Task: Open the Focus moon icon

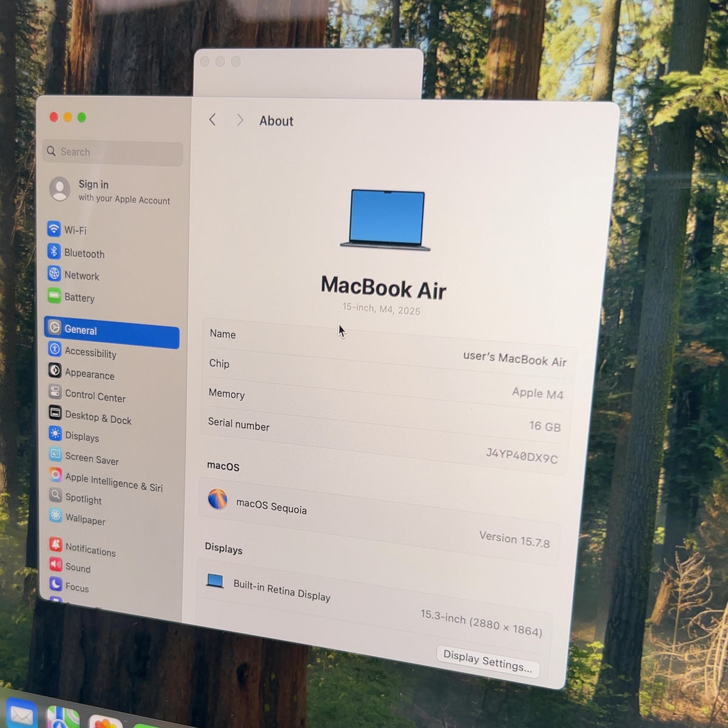Action: [56, 584]
